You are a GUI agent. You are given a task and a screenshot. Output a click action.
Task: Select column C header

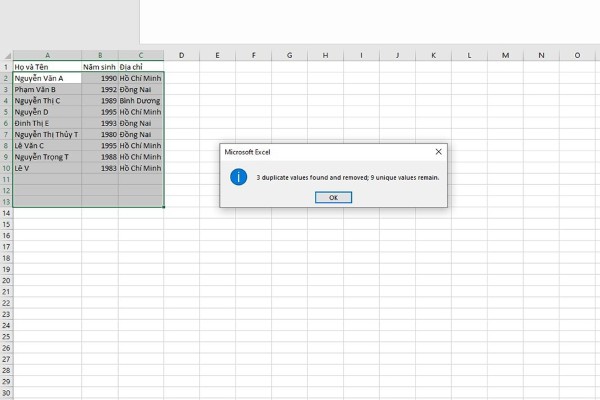point(141,55)
